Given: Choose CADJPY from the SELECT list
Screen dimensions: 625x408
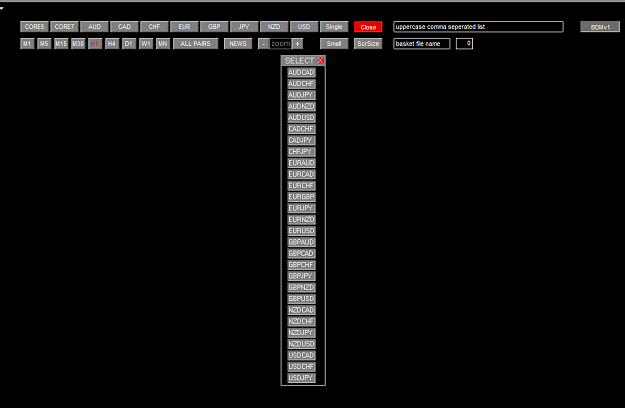Looking at the screenshot, I should pyautogui.click(x=301, y=140).
